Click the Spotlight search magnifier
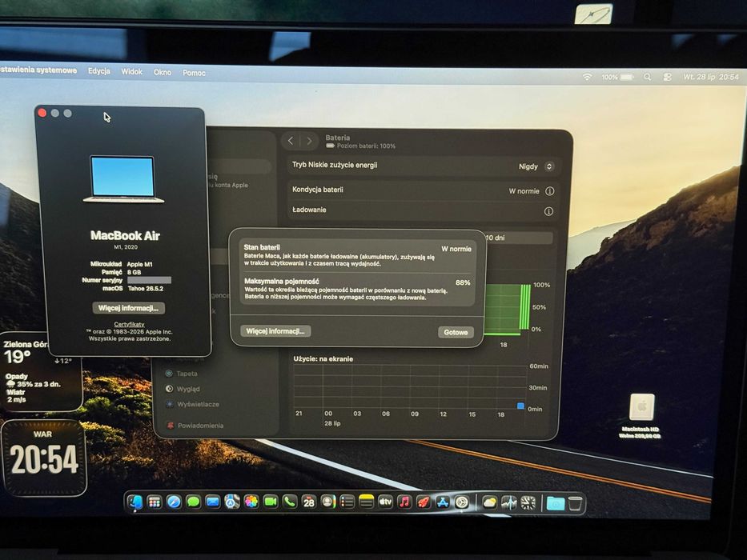 647,77
